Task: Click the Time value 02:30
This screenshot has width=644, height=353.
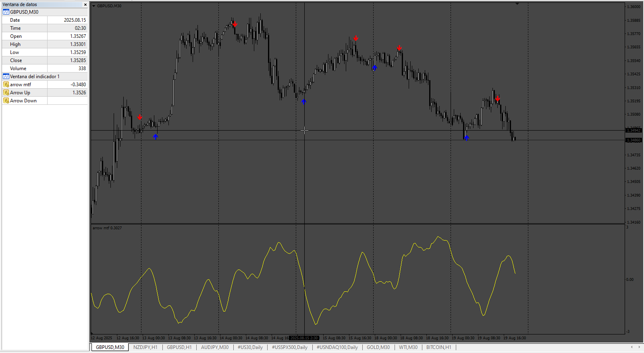Action: 80,28
